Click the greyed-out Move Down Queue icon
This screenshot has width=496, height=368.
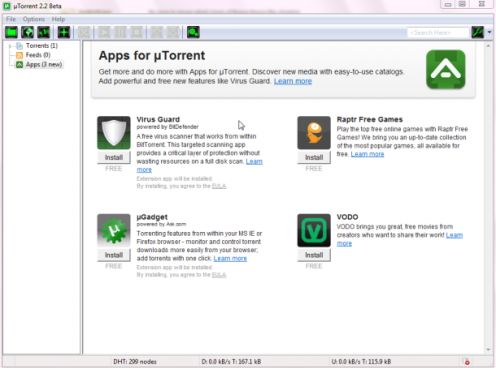click(173, 32)
